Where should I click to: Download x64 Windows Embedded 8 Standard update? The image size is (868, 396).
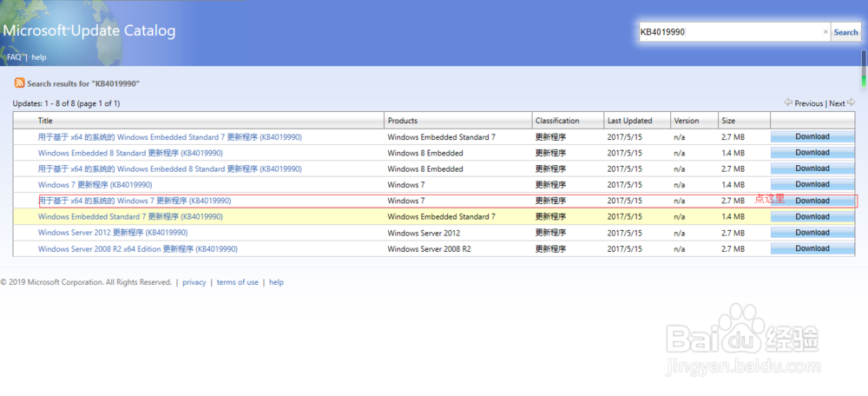pyautogui.click(x=812, y=168)
